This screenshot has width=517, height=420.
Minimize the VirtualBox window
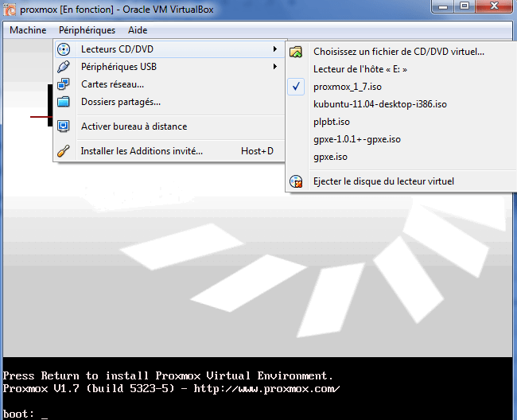[x=443, y=6]
